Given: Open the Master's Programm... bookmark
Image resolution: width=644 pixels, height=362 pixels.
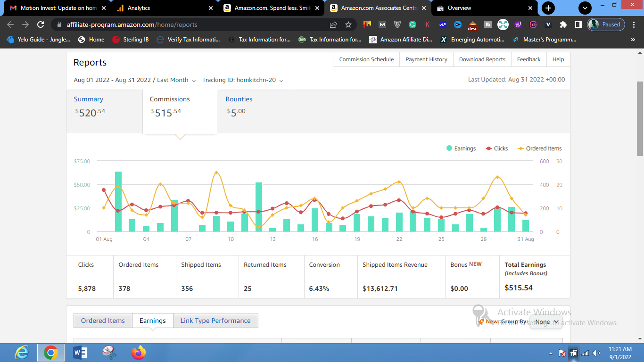Looking at the screenshot, I should coord(545,40).
